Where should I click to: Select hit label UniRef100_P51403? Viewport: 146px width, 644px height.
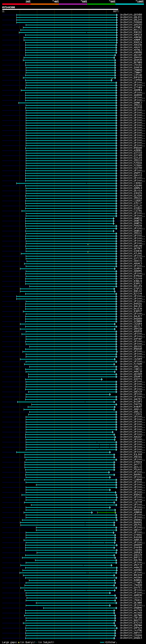point(131,469)
